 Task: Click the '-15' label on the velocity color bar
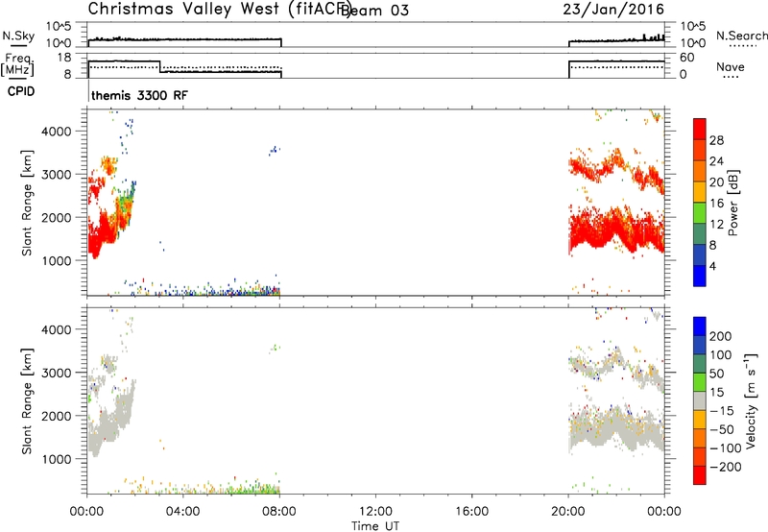click(721, 411)
